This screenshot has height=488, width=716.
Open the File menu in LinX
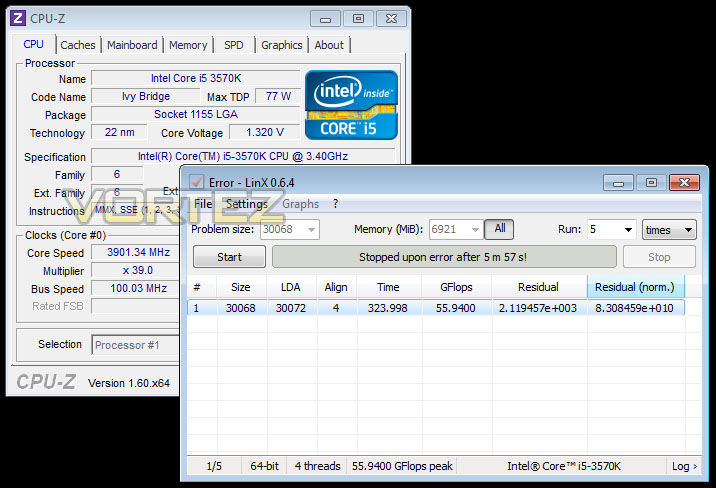(203, 204)
